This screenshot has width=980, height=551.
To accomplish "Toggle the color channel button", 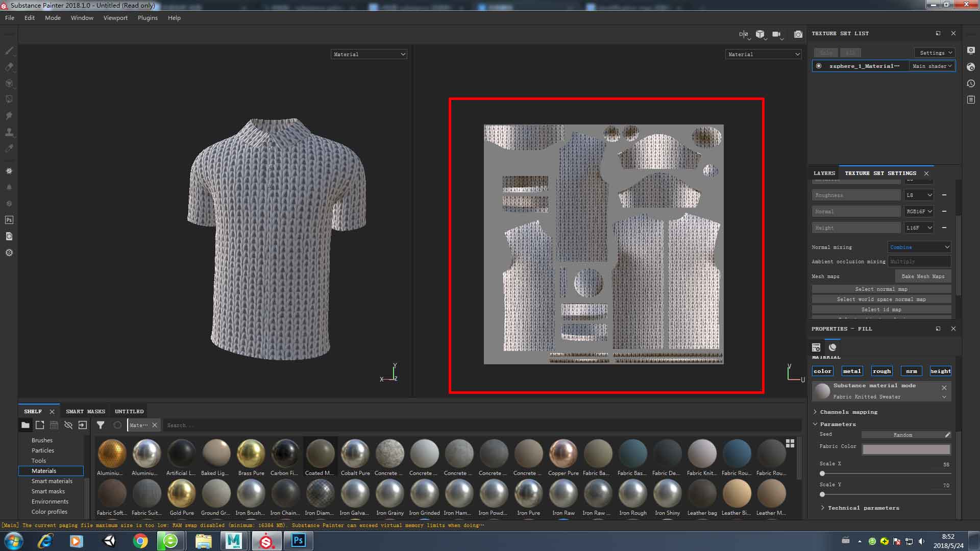I will 822,371.
